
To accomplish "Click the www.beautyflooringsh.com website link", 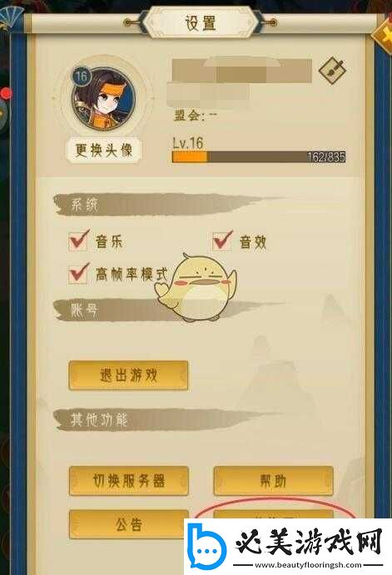I will 308,566.
